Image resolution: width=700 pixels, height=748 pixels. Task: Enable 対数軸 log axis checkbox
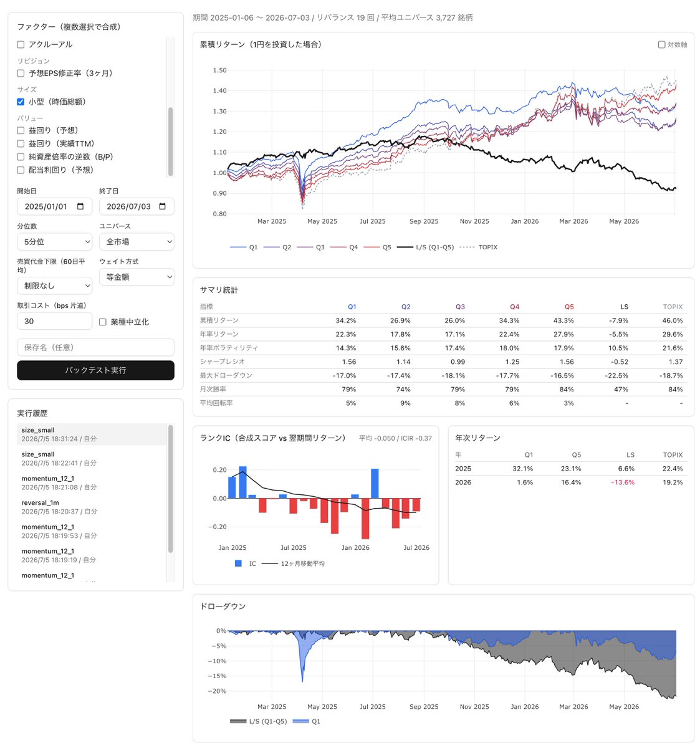click(x=662, y=45)
